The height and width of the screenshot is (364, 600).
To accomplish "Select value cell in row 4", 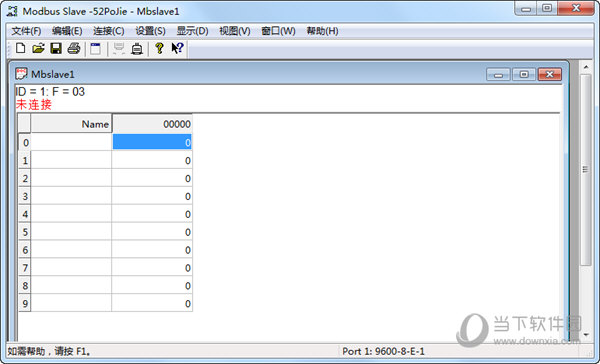I will (x=152, y=214).
